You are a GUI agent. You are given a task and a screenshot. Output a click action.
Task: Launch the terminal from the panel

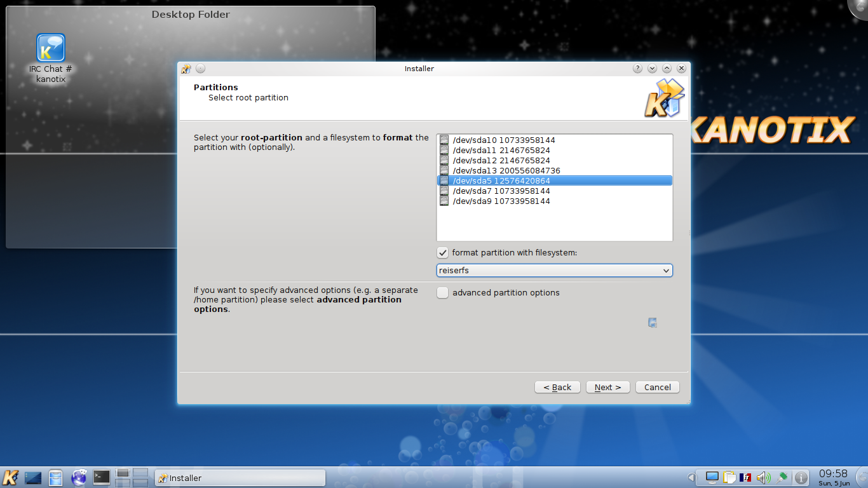point(102,477)
